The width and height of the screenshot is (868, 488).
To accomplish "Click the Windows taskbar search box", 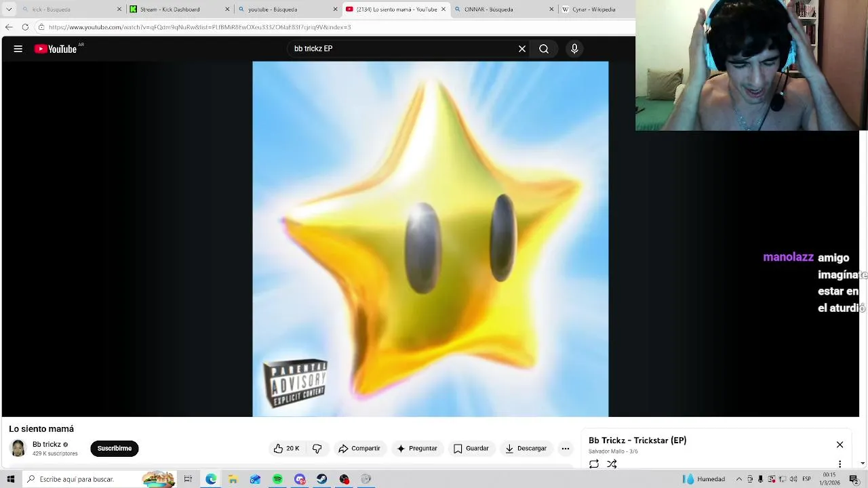I will [98, 479].
